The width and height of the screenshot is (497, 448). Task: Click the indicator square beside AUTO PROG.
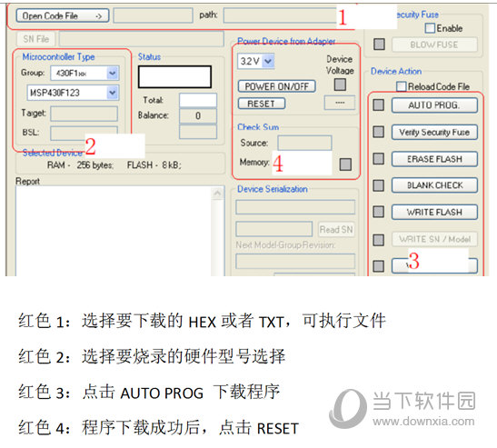pyautogui.click(x=379, y=105)
